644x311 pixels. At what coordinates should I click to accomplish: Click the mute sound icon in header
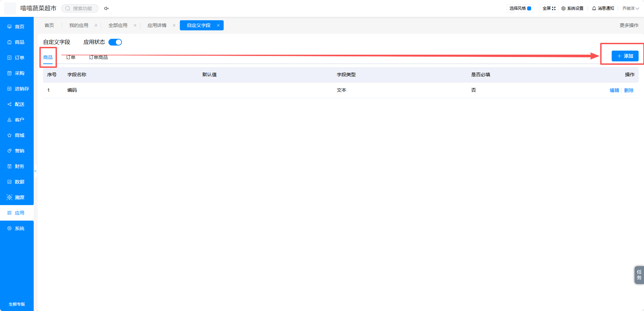coord(106,8)
